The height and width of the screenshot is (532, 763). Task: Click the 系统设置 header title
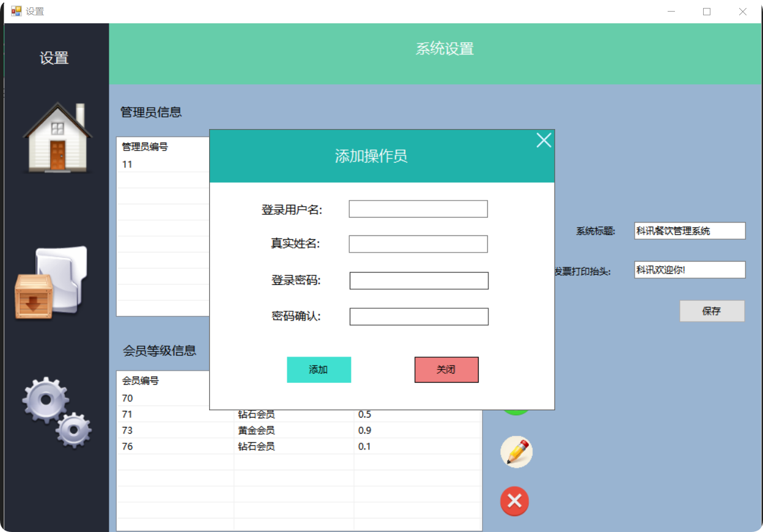click(x=445, y=49)
